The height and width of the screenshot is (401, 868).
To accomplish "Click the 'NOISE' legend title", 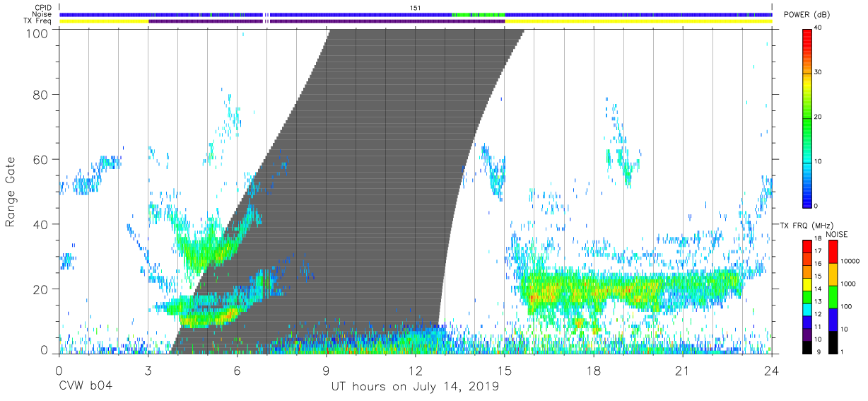I will (837, 234).
